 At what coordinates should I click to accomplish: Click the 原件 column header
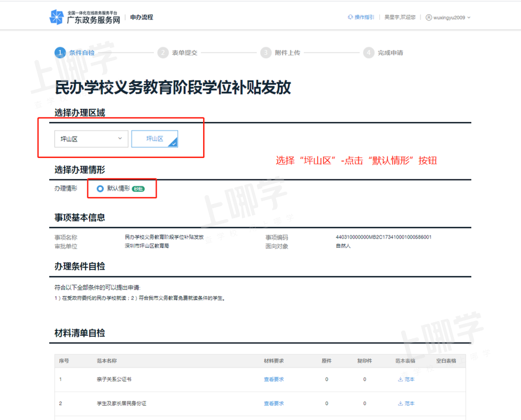326,360
